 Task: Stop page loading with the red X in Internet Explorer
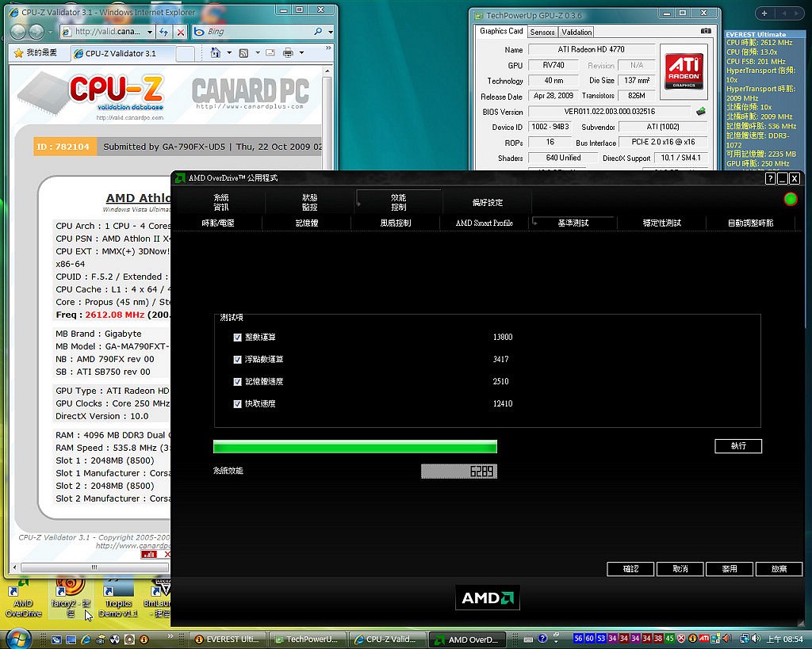180,32
